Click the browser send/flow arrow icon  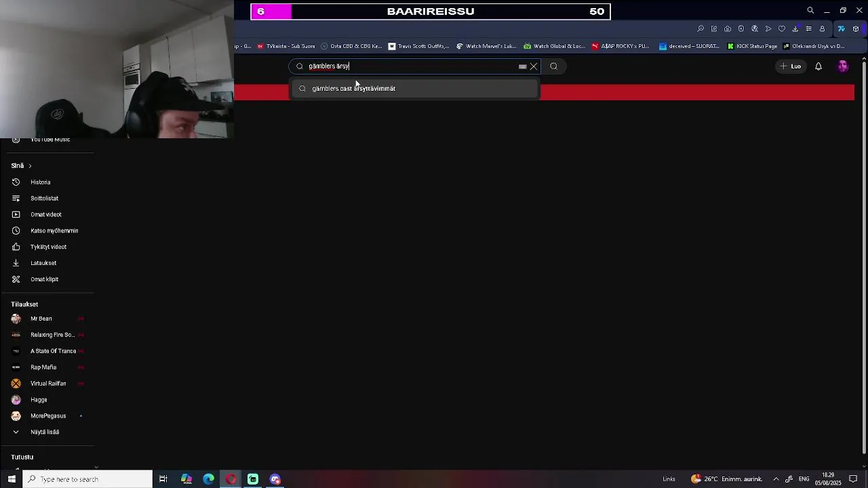click(x=768, y=29)
